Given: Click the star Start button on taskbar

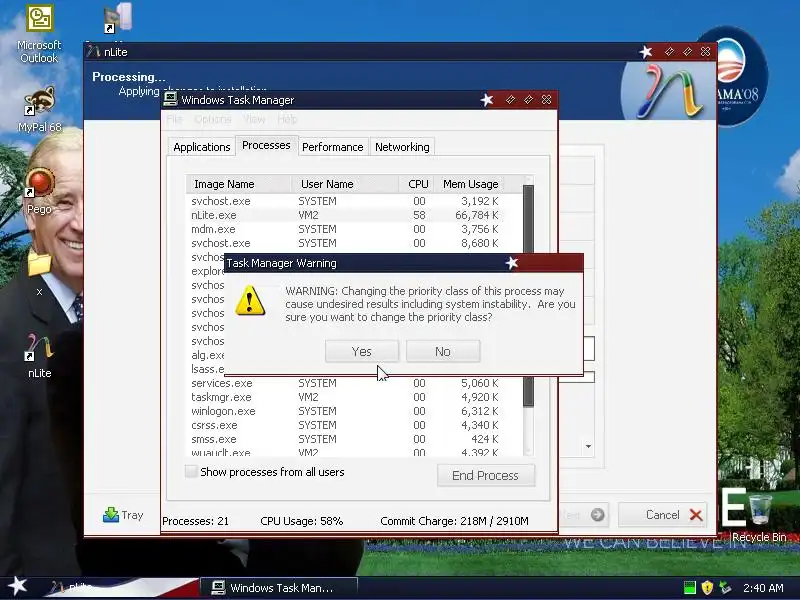Looking at the screenshot, I should click(x=17, y=586).
